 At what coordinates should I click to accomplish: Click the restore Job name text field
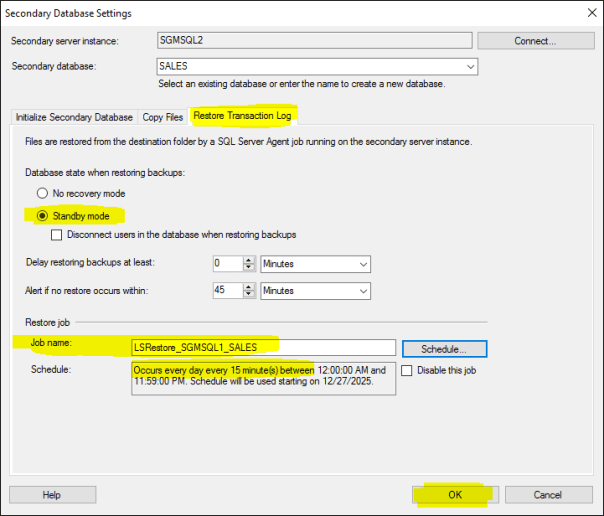point(263,348)
